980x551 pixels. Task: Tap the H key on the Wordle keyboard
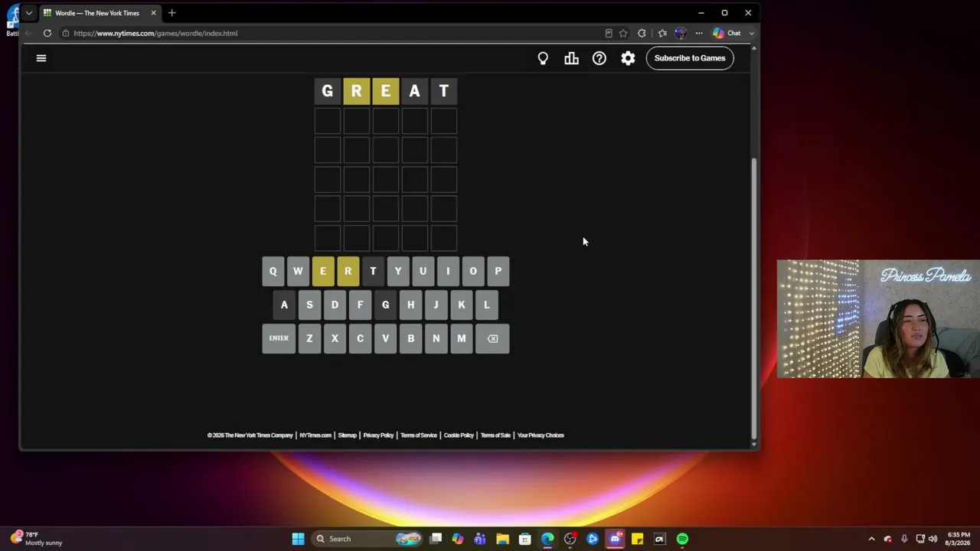point(410,305)
